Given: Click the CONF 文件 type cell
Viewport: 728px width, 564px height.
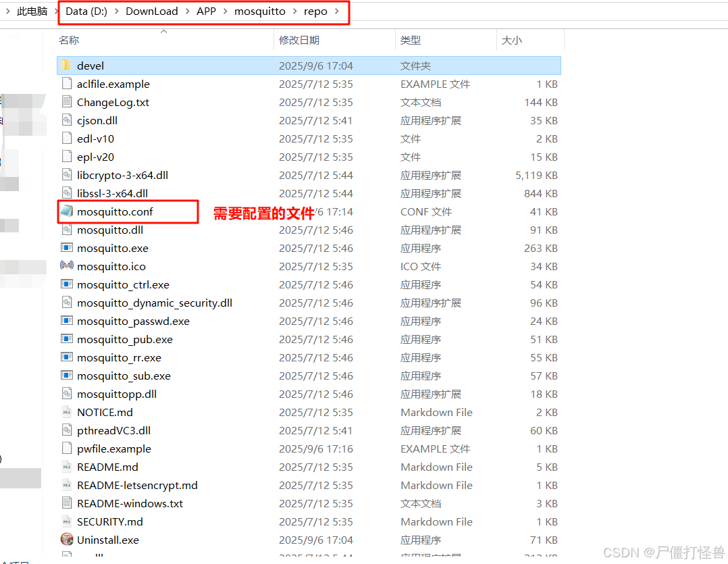Looking at the screenshot, I should point(425,211).
